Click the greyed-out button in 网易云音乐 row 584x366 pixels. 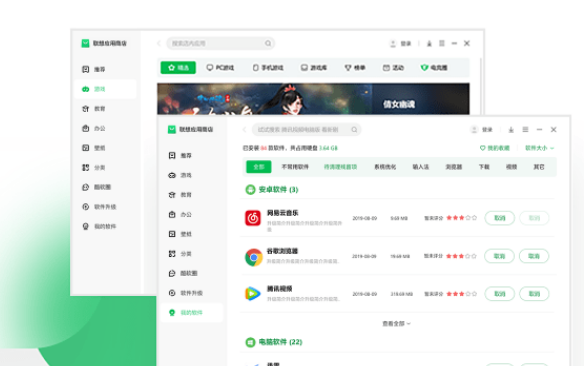(534, 218)
